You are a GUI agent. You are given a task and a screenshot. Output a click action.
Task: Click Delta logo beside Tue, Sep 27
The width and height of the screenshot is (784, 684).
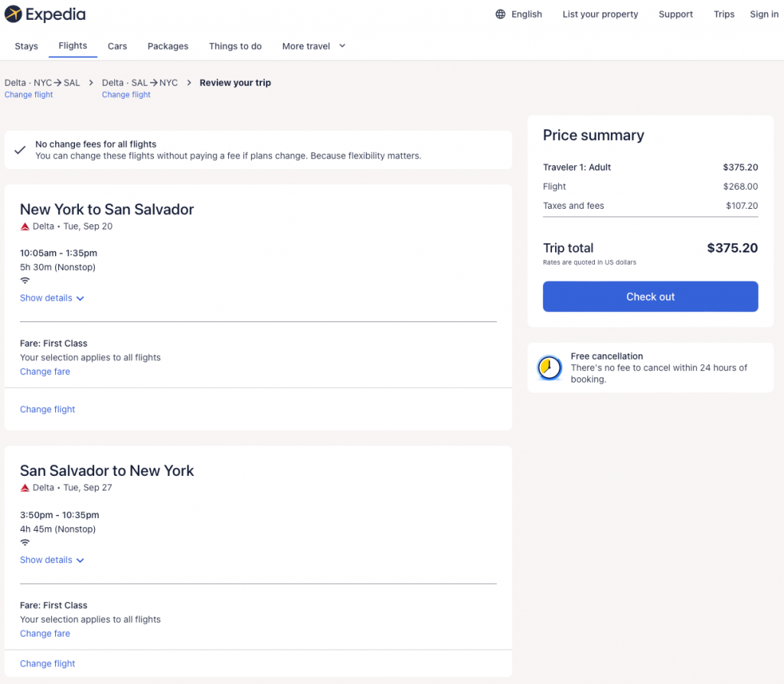tap(24, 488)
